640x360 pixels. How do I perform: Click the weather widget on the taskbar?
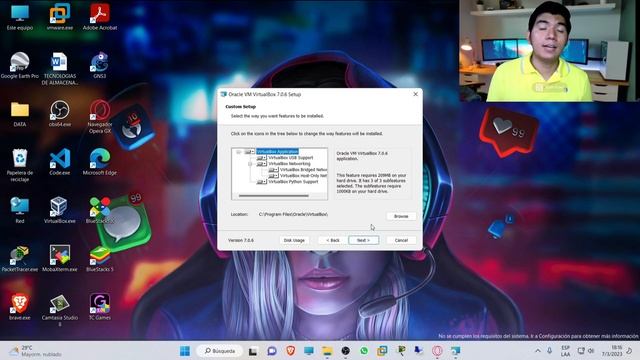(x=36, y=351)
